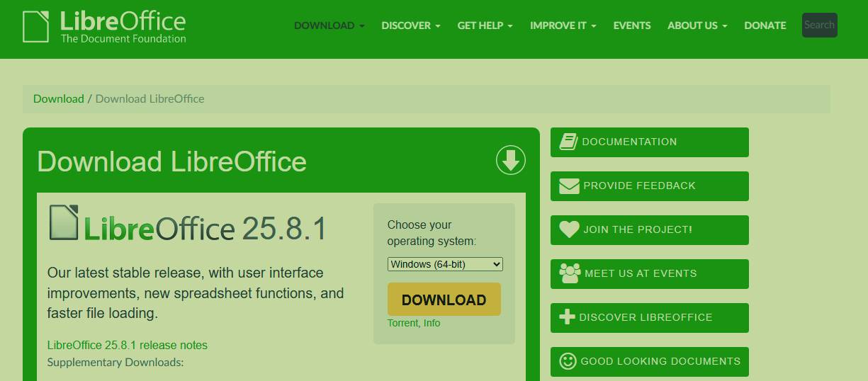The width and height of the screenshot is (868, 381).
Task: Click the LibreOffice 25.8.1 product logo
Action: (x=188, y=224)
